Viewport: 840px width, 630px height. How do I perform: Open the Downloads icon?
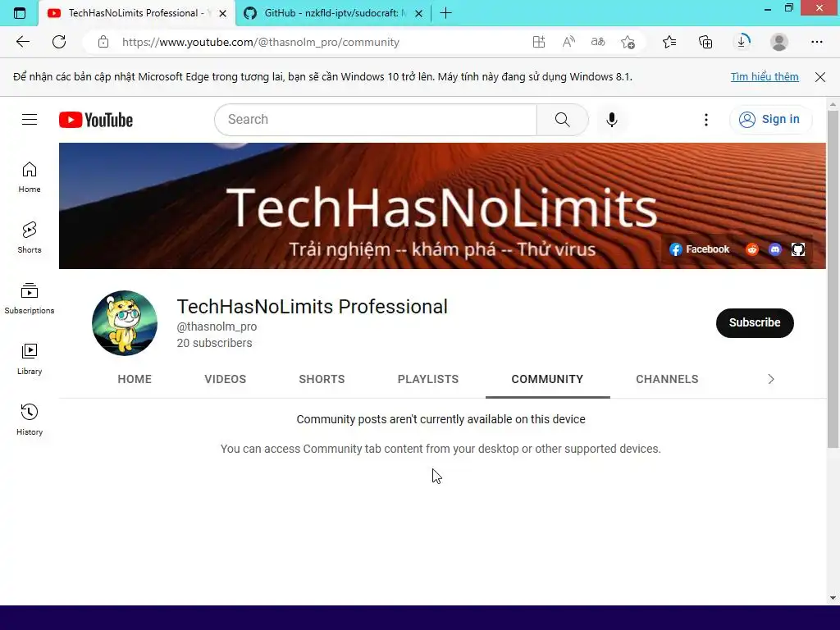point(742,42)
